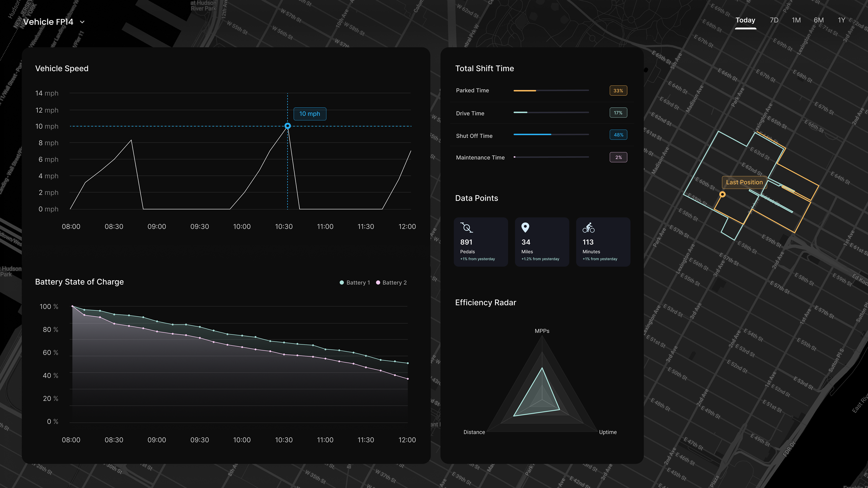
Task: Click the orange last position map marker
Action: pyautogui.click(x=722, y=194)
